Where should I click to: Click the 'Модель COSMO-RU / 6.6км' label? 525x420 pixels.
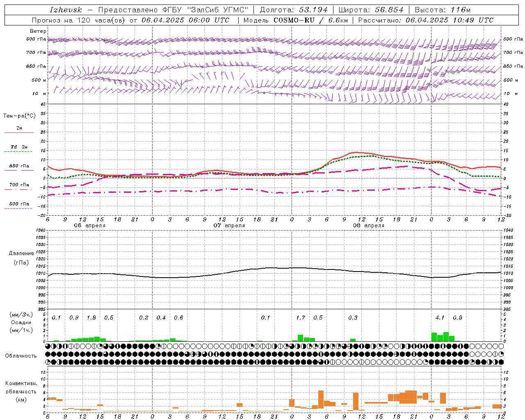[295, 20]
